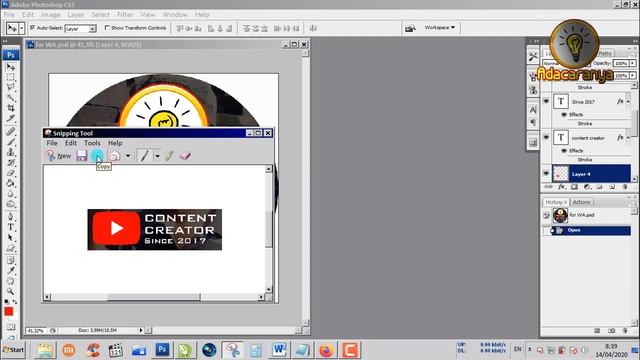Image resolution: width=640 pixels, height=360 pixels.
Task: Open Tools menu in Snipping Tool
Action: 92,143
